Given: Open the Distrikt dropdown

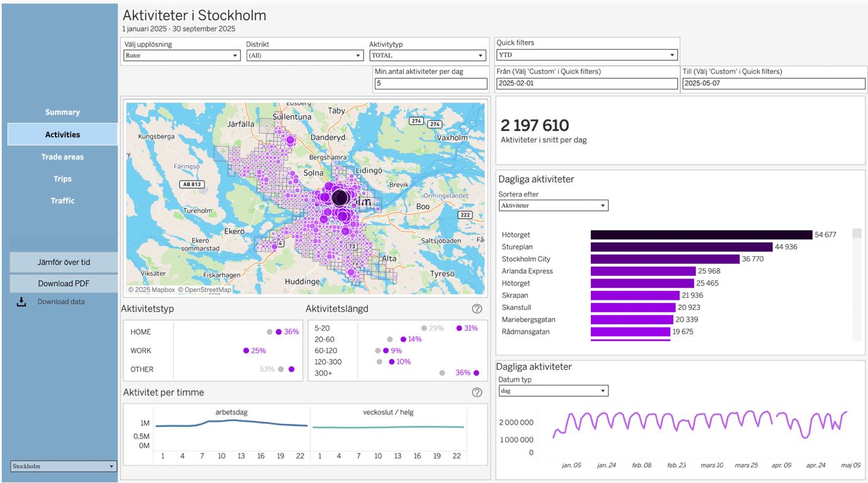Looking at the screenshot, I should [x=304, y=55].
